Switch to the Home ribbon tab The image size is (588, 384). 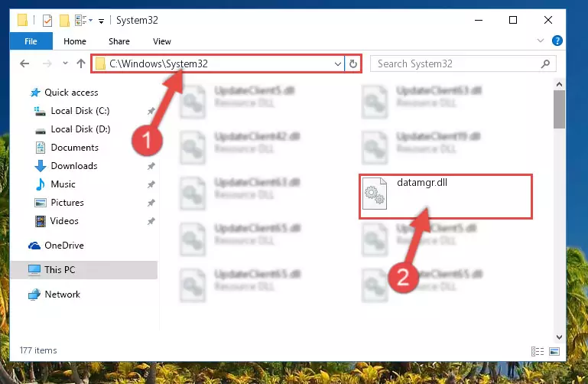click(x=75, y=41)
